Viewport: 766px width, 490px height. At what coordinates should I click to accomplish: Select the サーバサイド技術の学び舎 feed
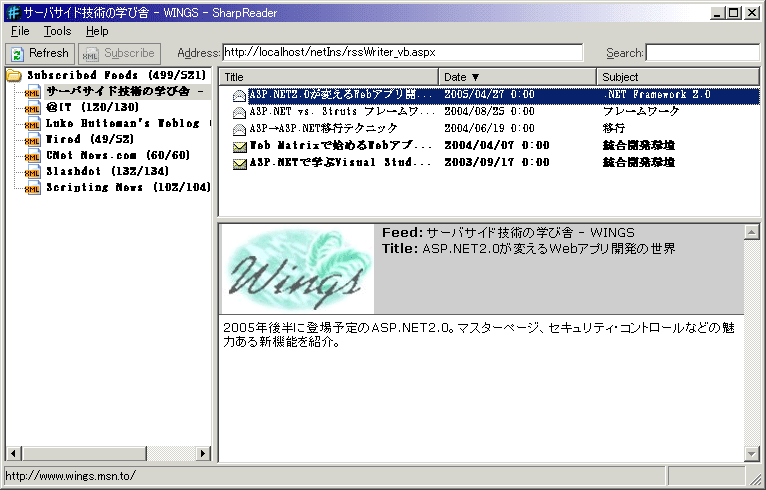click(x=126, y=91)
